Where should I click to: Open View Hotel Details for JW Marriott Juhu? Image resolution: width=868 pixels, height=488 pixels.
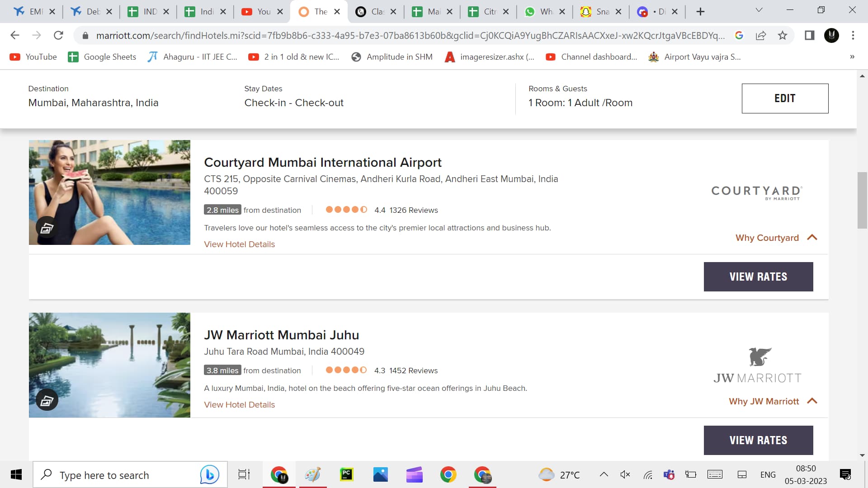[239, 404]
